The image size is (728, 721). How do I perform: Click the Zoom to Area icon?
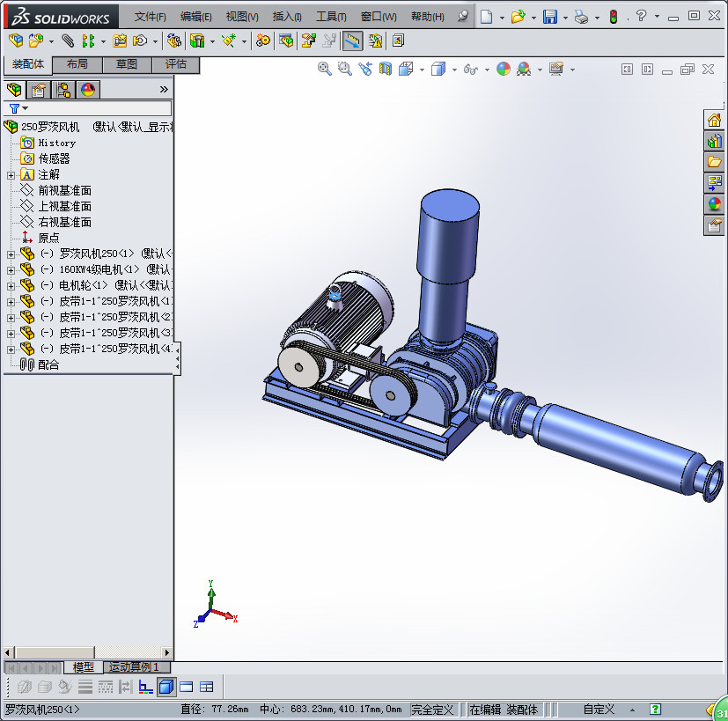point(344,70)
